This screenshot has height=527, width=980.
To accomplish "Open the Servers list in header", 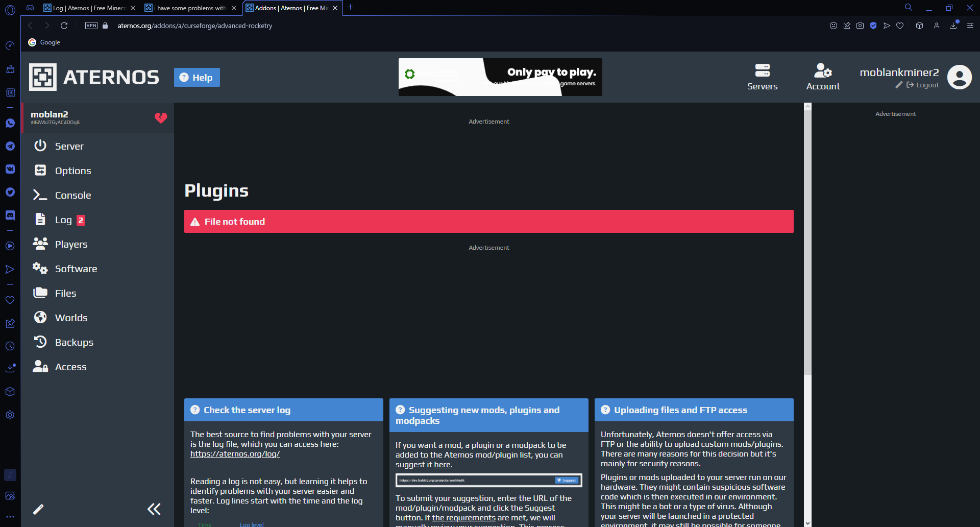I will (762, 77).
